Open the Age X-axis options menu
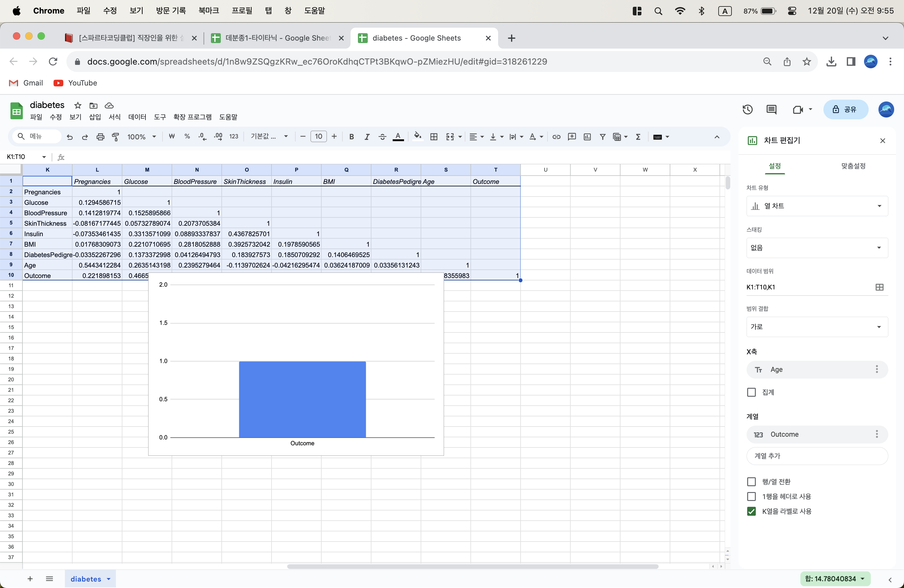 [877, 369]
